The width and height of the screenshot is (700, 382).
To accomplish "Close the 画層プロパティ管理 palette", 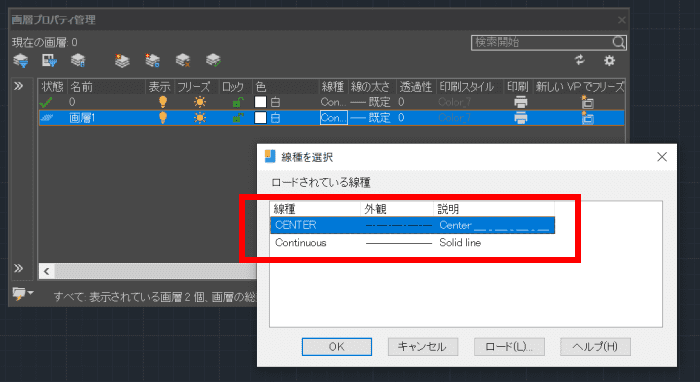I will click(x=621, y=20).
